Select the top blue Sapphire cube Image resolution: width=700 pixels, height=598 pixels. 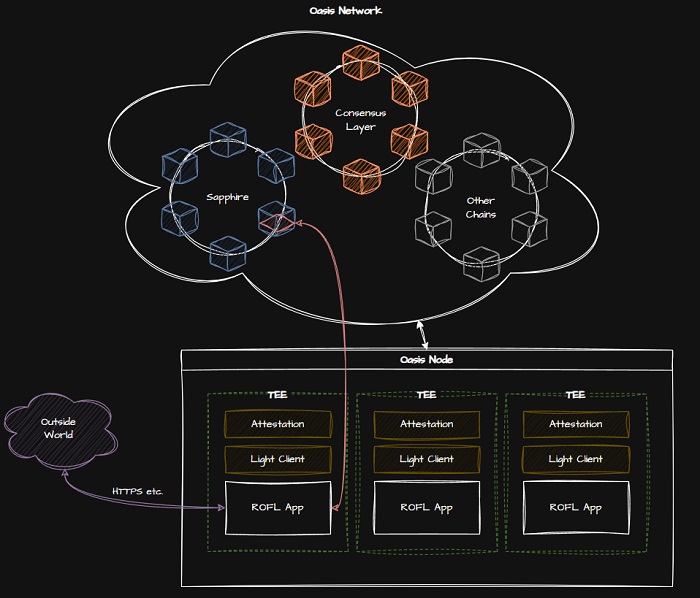click(x=228, y=140)
